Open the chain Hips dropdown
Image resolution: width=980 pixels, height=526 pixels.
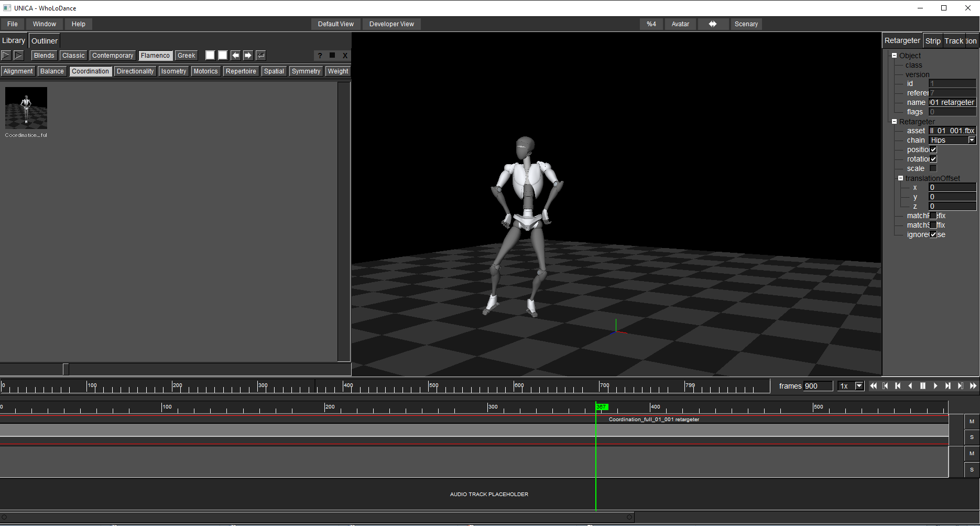click(x=972, y=140)
